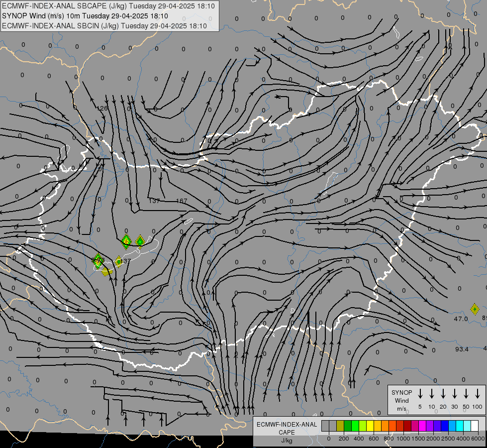487x448 pixels.
Task: Select the green CAPE diamond on the lake's north shore
Action: click(x=140, y=241)
